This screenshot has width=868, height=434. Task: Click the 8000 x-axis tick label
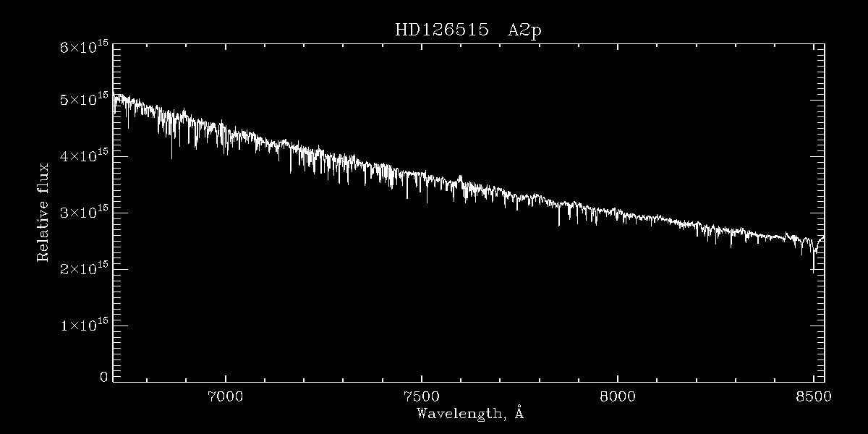coord(618,396)
